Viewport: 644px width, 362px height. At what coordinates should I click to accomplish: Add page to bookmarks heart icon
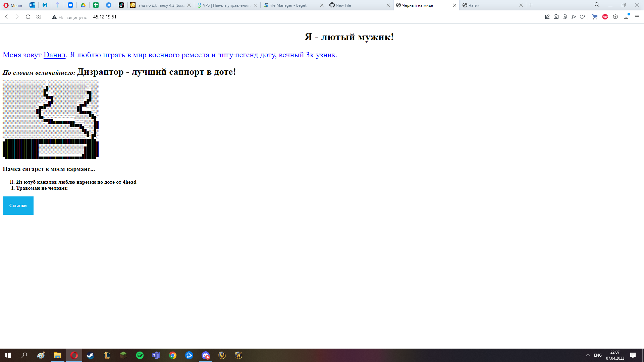(582, 17)
